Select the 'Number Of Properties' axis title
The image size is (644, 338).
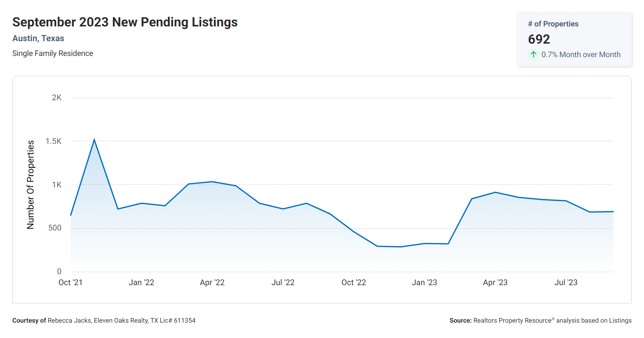tap(30, 185)
